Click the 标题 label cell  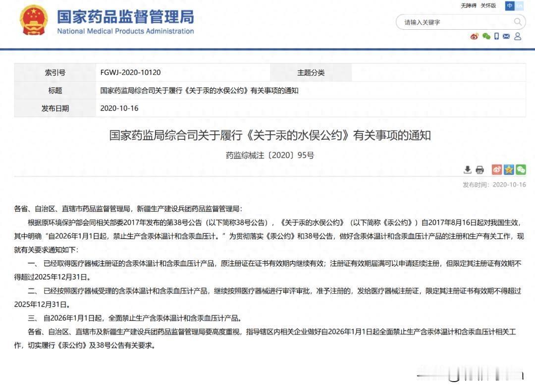click(x=55, y=91)
